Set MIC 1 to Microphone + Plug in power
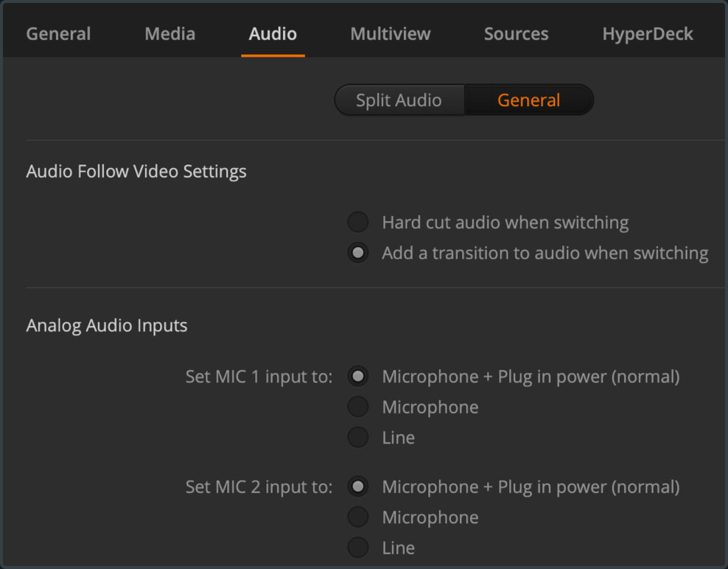 click(357, 376)
